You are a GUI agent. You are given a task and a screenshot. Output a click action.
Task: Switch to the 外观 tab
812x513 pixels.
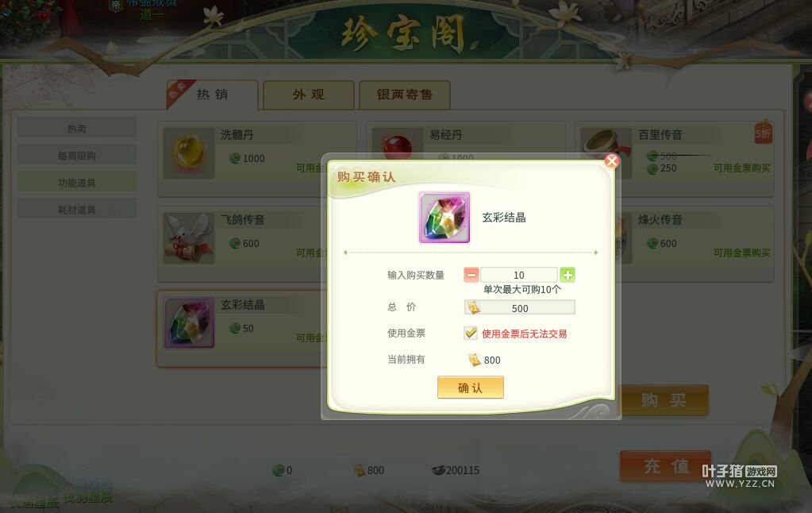click(x=309, y=94)
